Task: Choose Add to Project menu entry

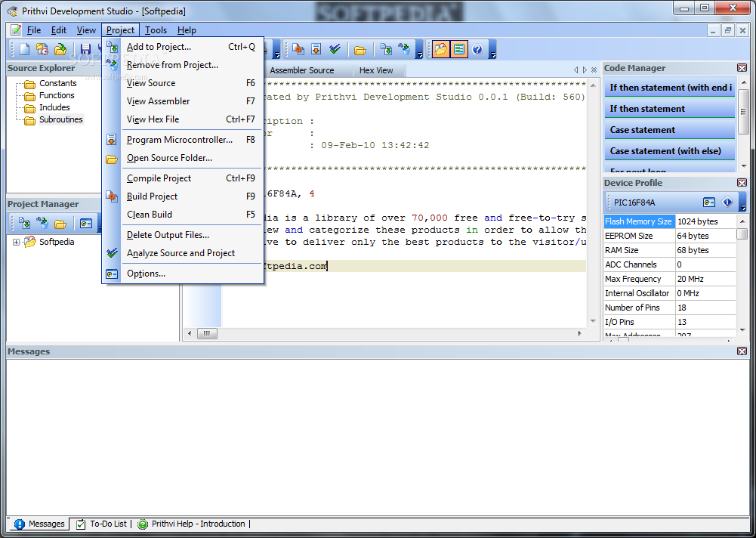Action: click(x=184, y=47)
